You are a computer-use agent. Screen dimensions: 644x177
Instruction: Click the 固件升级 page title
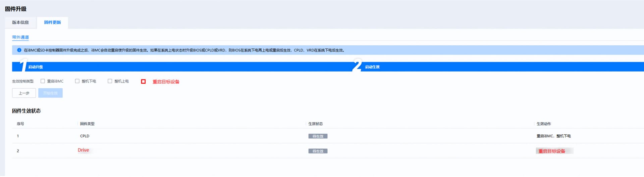pyautogui.click(x=15, y=9)
